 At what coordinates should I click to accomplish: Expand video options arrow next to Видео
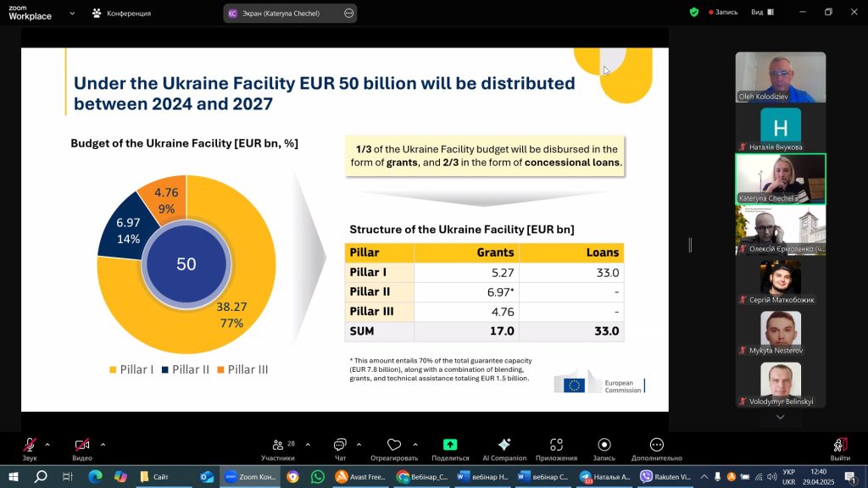coord(103,444)
